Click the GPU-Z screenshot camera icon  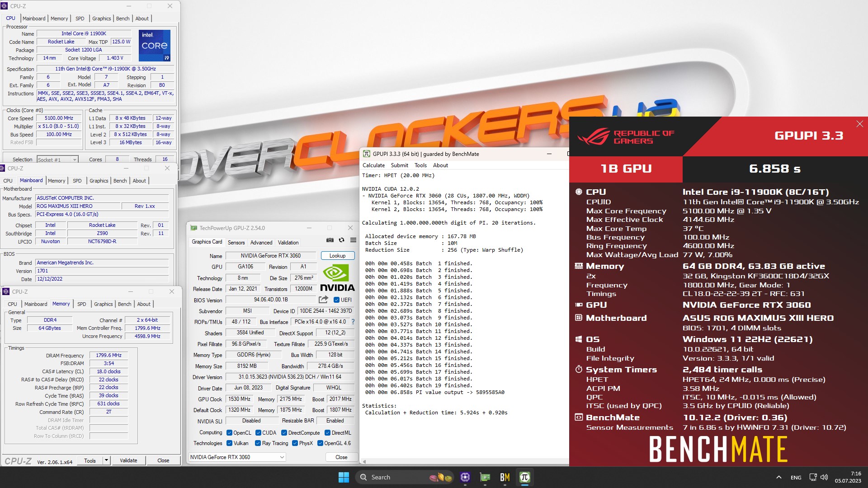[330, 240]
